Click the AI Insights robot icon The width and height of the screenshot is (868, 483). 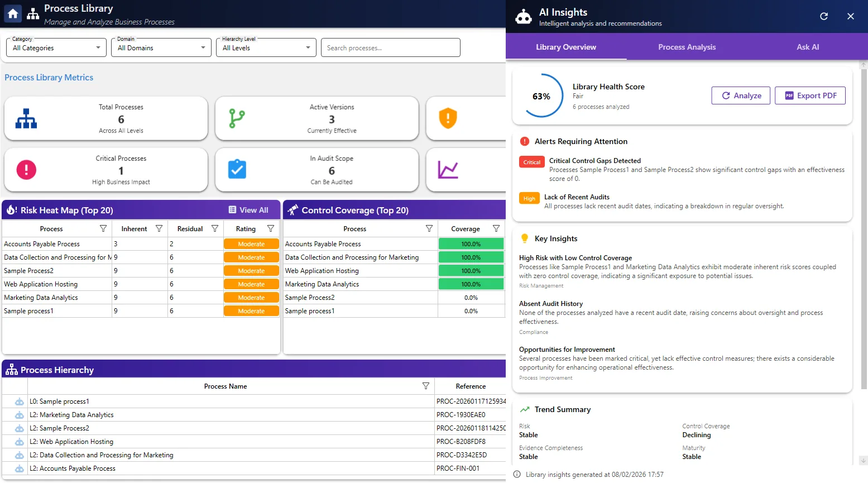(524, 17)
